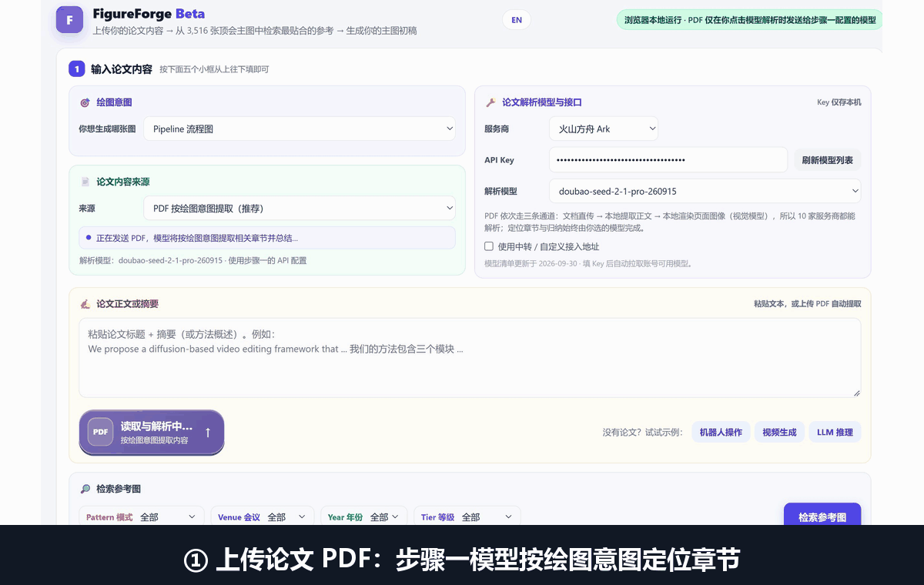Click the document icon beside 论文内容来源

pos(85,182)
